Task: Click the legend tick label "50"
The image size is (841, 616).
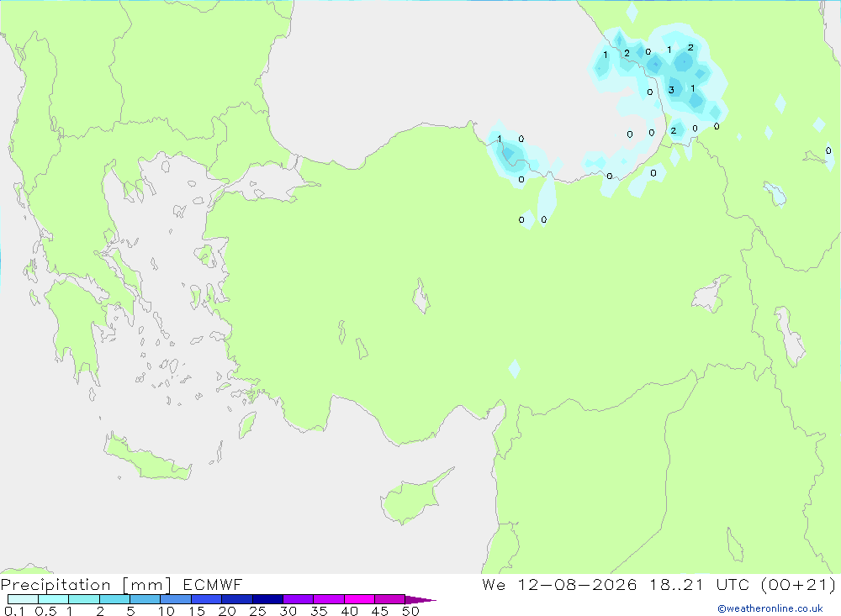Action: coord(410,611)
